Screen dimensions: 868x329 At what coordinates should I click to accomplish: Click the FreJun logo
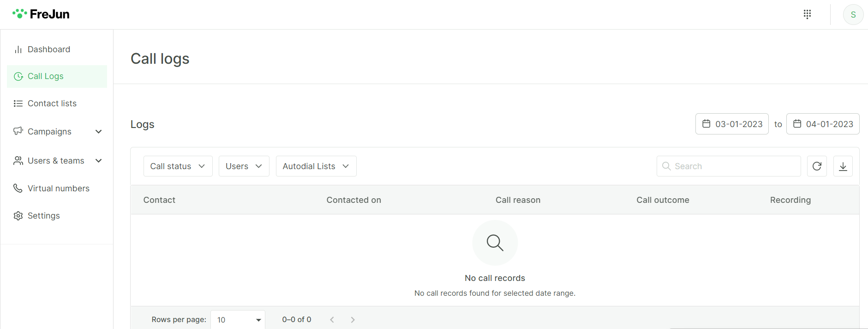pyautogui.click(x=41, y=14)
